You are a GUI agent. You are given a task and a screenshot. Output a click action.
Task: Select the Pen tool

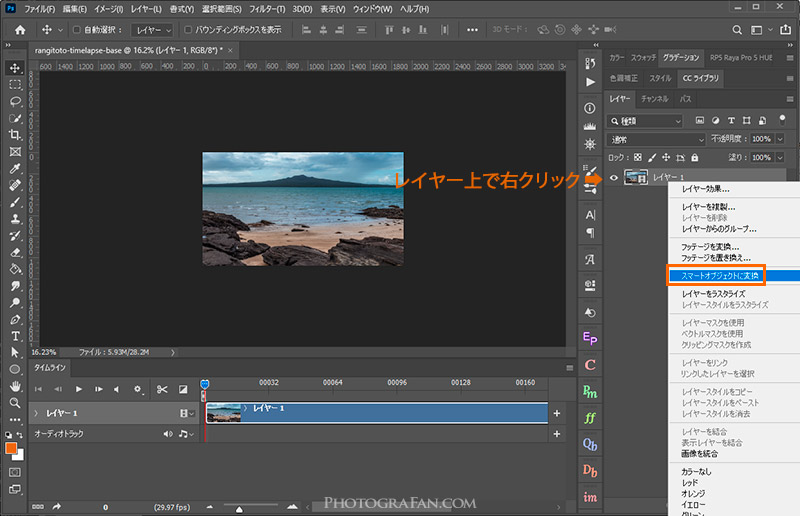[x=15, y=320]
